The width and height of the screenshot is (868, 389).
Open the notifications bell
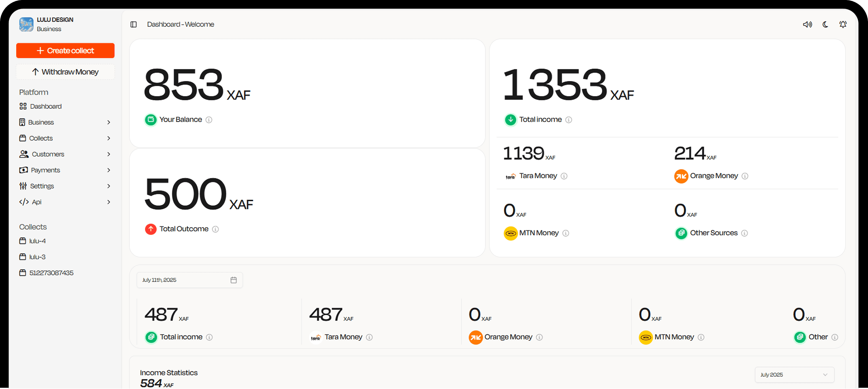coord(843,24)
